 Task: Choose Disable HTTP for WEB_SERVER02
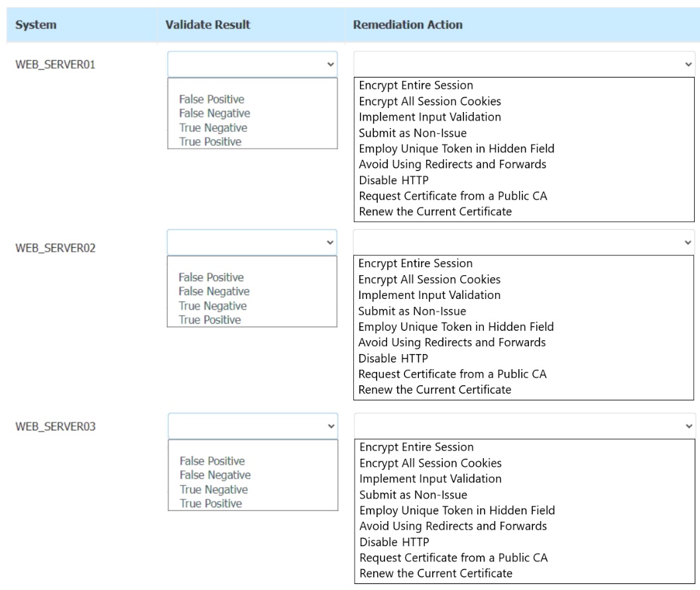click(x=389, y=358)
